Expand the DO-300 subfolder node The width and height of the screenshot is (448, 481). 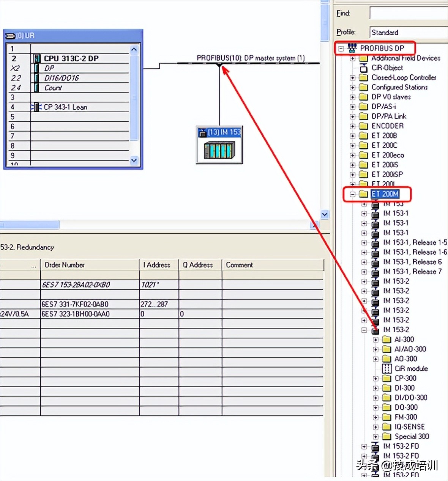pos(375,408)
